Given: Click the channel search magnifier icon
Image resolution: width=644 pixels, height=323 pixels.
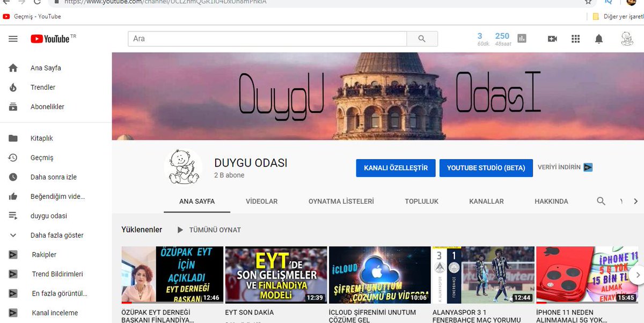Looking at the screenshot, I should 601,201.
